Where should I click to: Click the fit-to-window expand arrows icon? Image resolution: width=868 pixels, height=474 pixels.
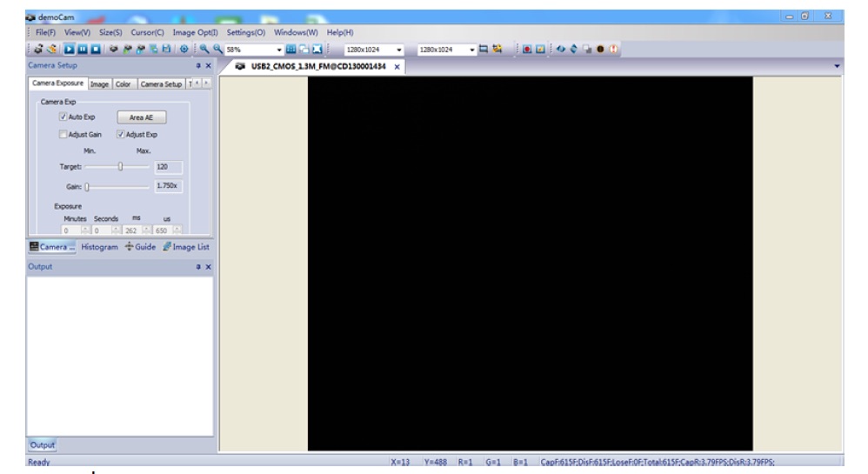pos(317,50)
